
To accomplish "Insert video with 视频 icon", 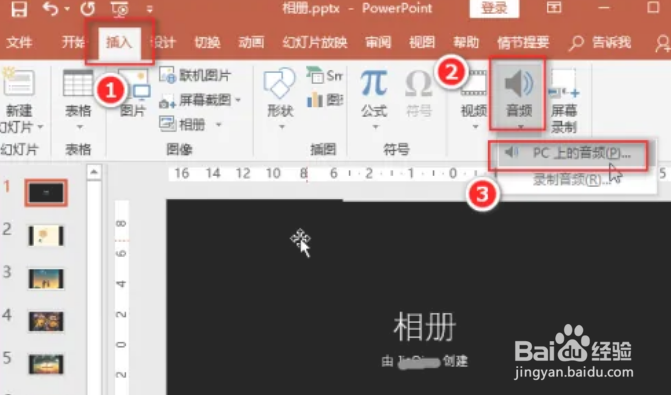I will point(474,83).
